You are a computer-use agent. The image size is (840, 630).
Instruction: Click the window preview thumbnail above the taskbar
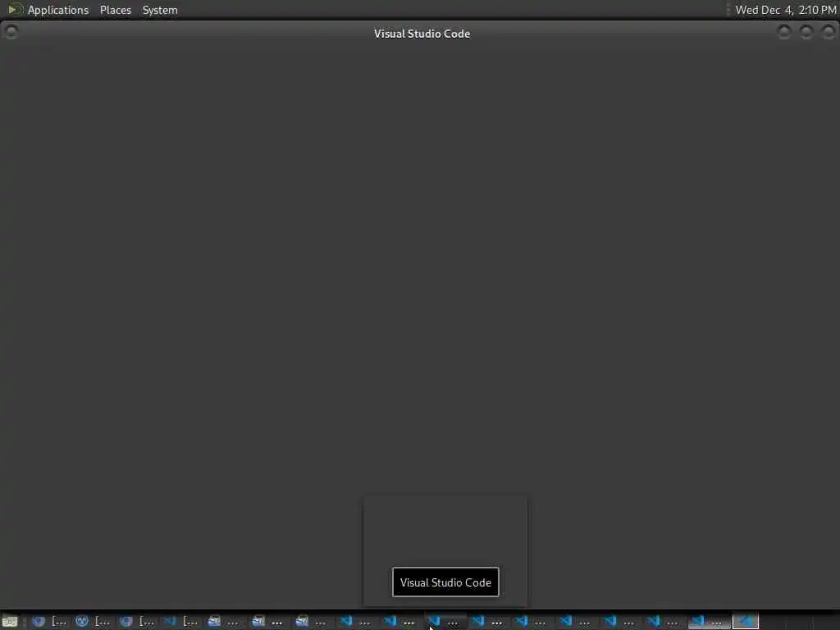point(445,551)
